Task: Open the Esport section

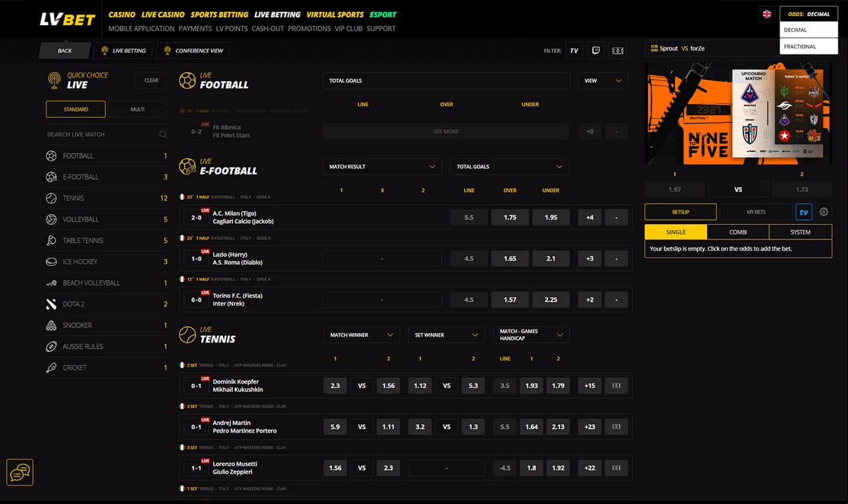Action: (x=383, y=15)
